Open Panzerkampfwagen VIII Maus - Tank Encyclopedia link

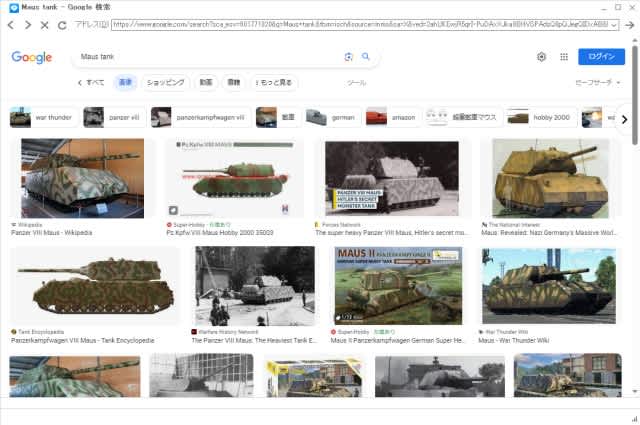click(x=83, y=340)
